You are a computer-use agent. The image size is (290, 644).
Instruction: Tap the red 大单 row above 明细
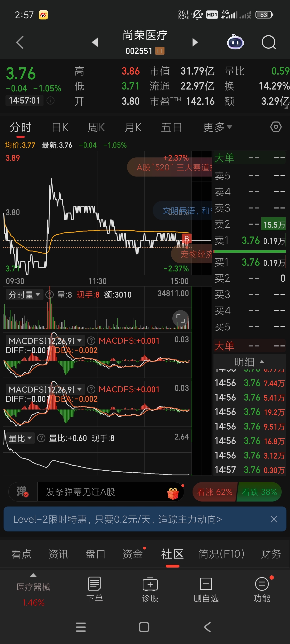pos(250,346)
